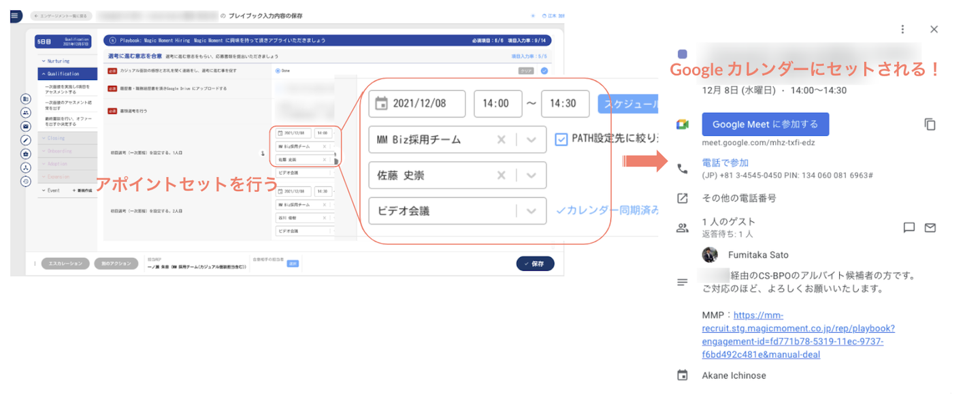Viewport: 980px width, 413px height.
Task: Click the Akane Ichinose calendar icon
Action: pos(683,375)
